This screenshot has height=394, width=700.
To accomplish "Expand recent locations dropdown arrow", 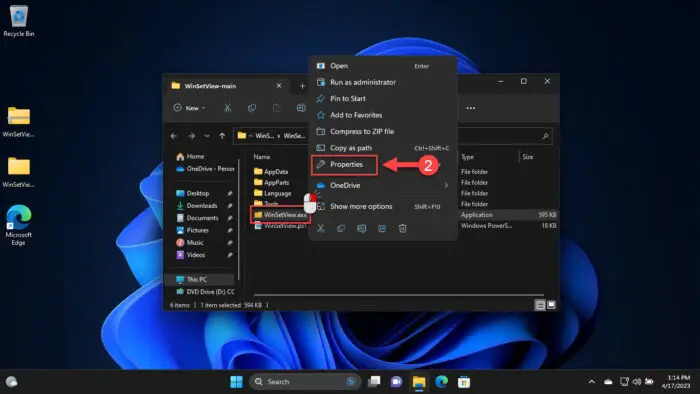I will pyautogui.click(x=207, y=136).
